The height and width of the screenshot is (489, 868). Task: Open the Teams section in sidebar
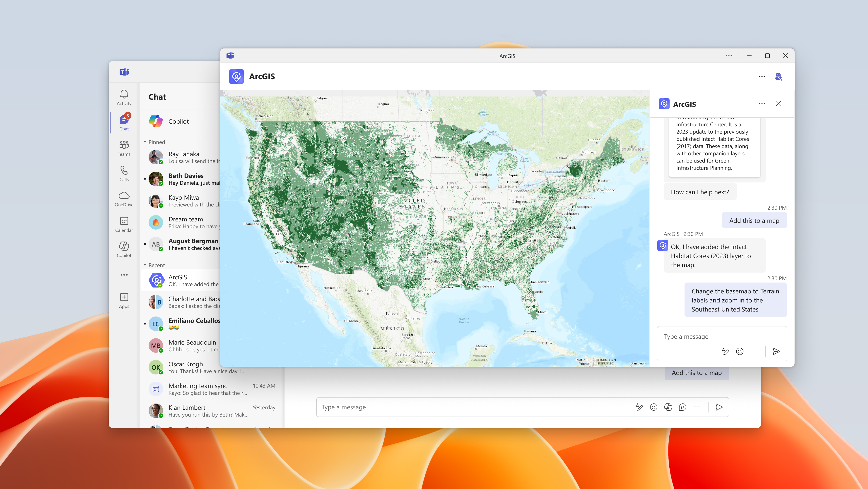click(124, 149)
